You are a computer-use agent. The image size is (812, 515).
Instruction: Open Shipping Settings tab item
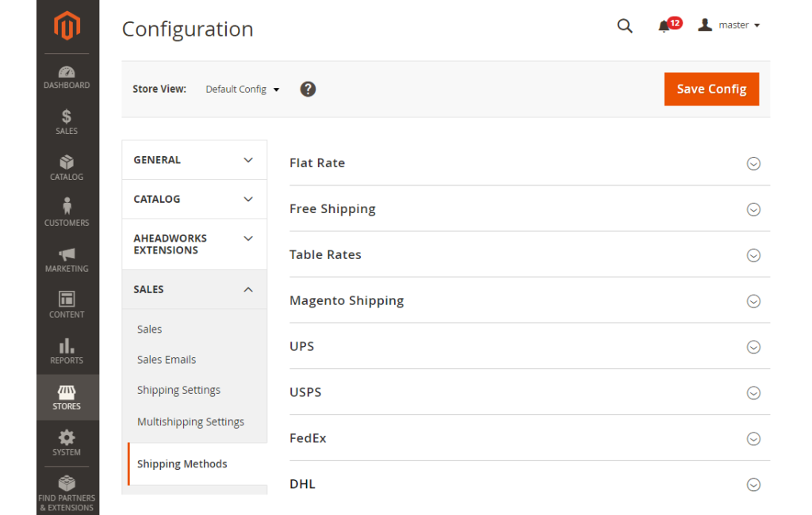pyautogui.click(x=178, y=391)
